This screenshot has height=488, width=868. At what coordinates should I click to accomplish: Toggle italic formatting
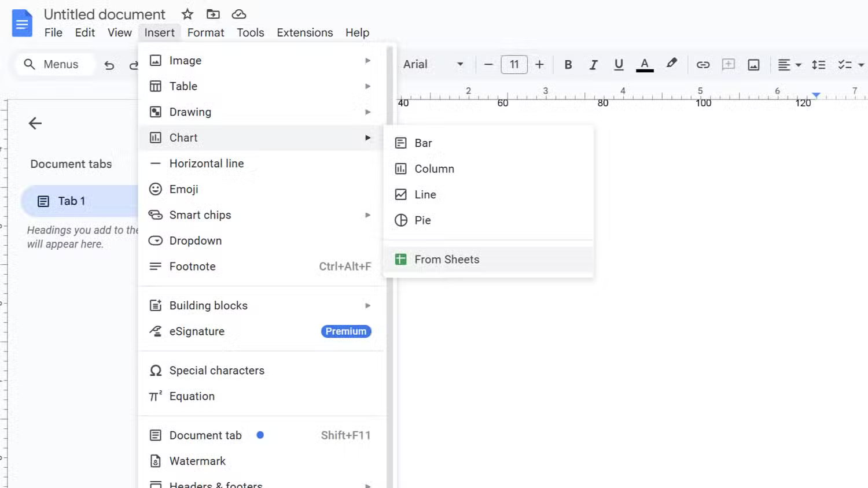point(593,64)
